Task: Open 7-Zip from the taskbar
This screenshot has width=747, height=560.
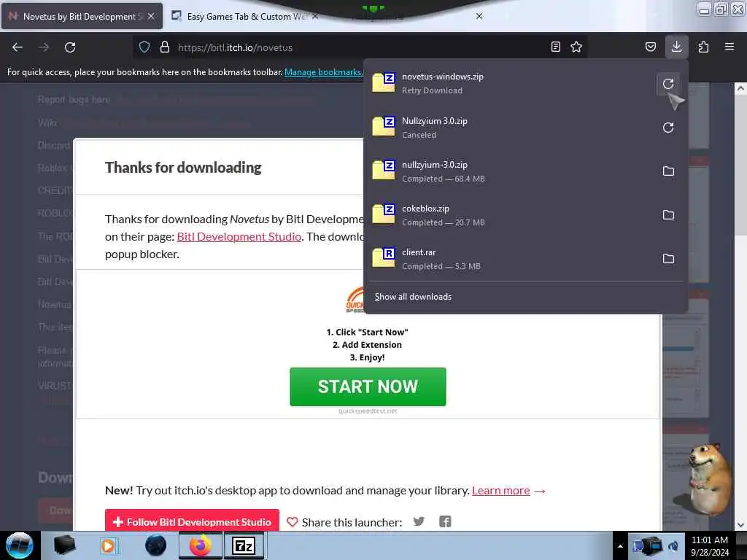Action: coord(244,545)
